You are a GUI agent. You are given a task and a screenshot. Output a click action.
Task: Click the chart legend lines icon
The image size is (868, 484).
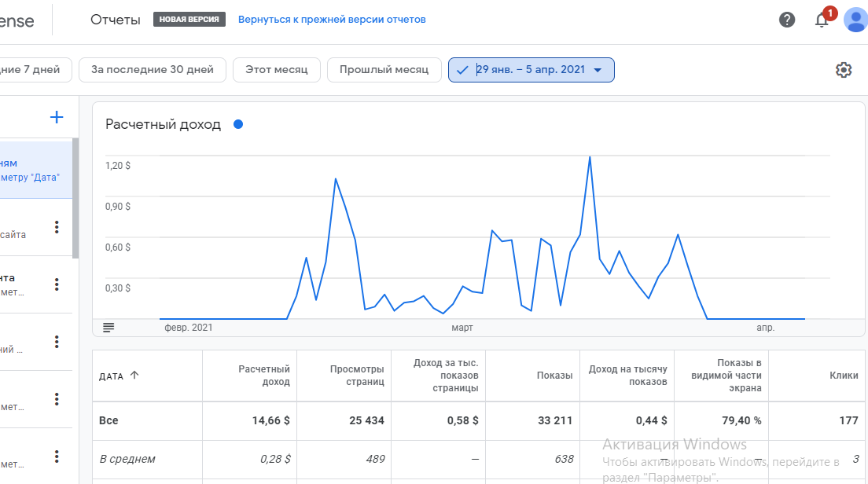coord(108,327)
